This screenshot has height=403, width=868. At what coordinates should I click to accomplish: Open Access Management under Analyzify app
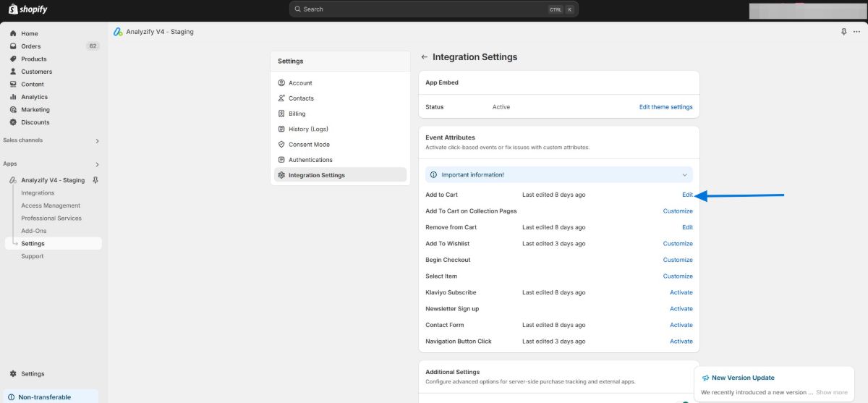51,205
